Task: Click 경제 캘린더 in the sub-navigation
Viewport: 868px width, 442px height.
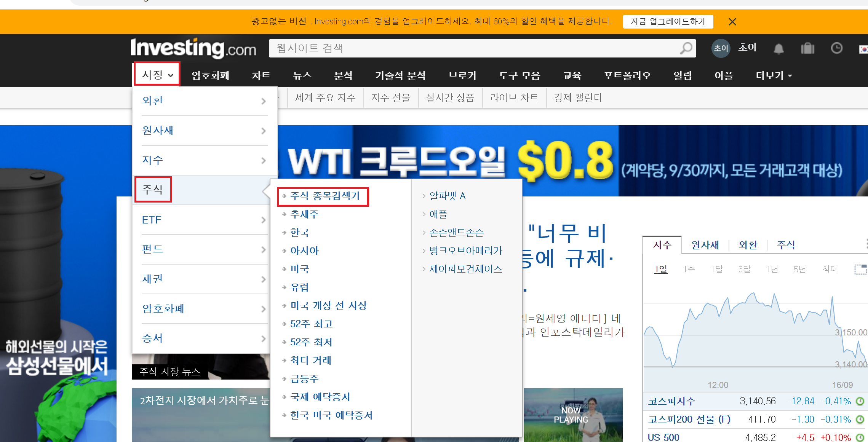Action: (577, 98)
